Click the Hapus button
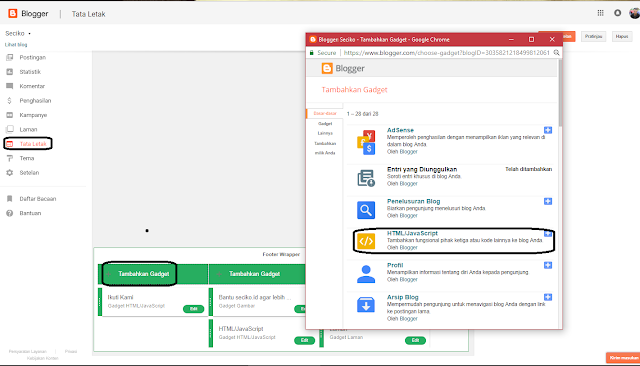 point(622,36)
